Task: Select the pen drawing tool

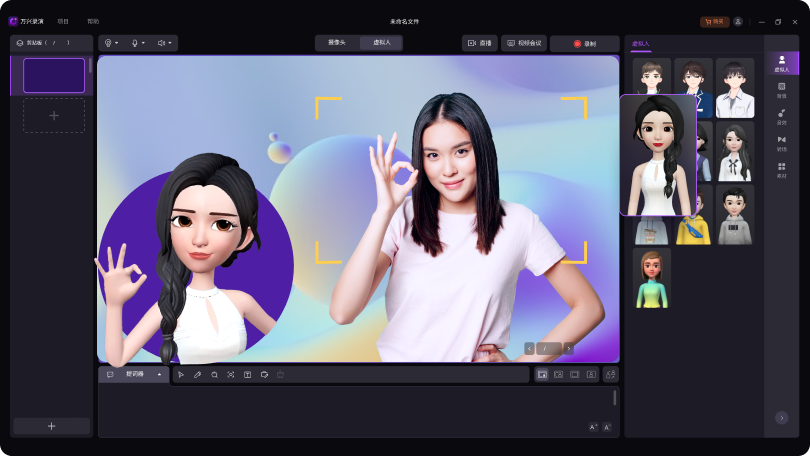Action: click(197, 374)
